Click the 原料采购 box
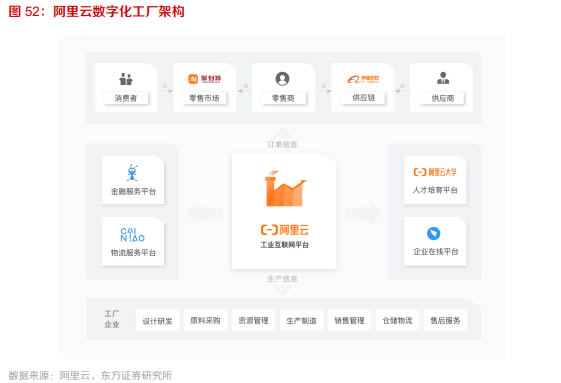 pyautogui.click(x=205, y=320)
